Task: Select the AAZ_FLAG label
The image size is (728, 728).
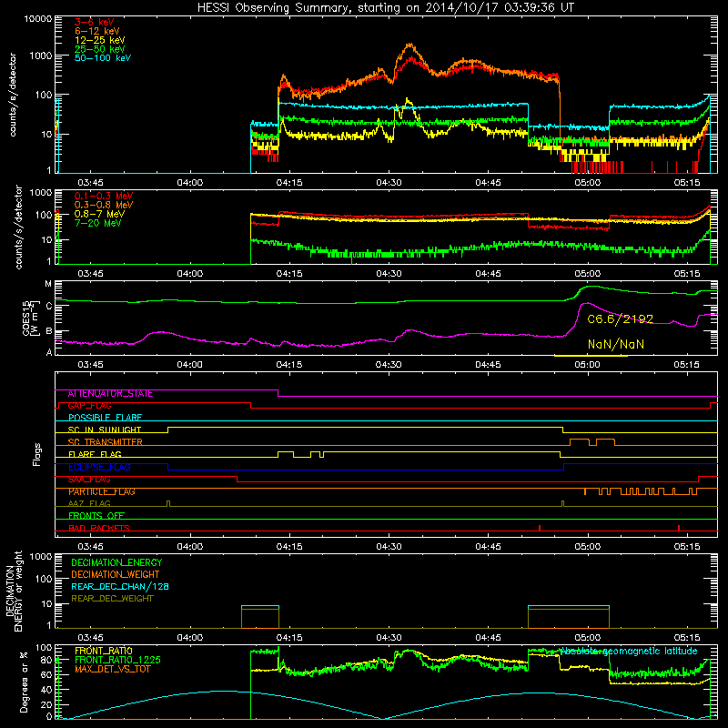Action: pyautogui.click(x=89, y=503)
